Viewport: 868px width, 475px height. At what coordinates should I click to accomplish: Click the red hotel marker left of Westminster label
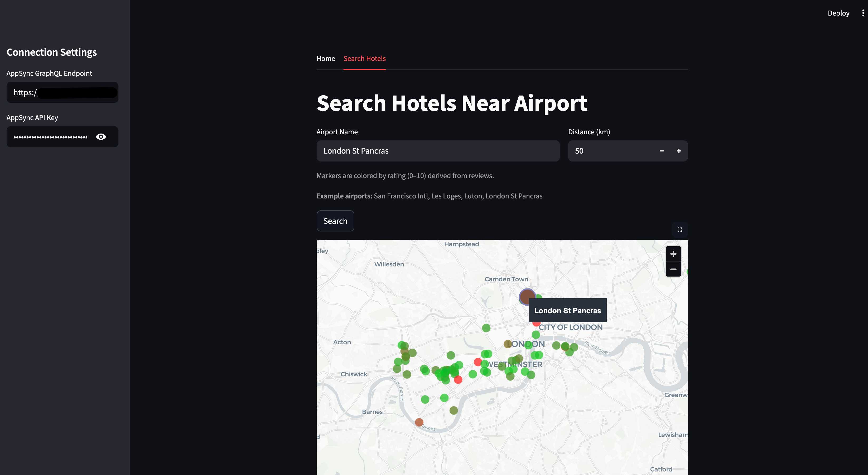[478, 362]
